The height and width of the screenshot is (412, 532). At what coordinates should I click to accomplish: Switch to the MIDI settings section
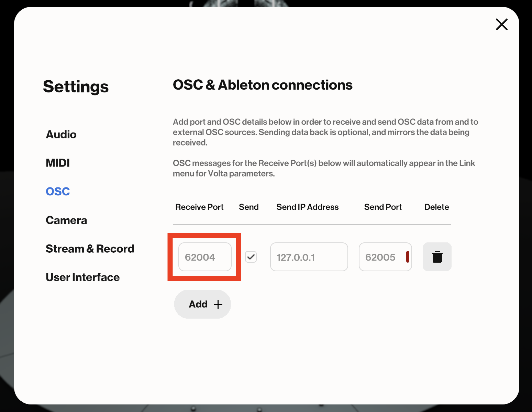tap(58, 163)
